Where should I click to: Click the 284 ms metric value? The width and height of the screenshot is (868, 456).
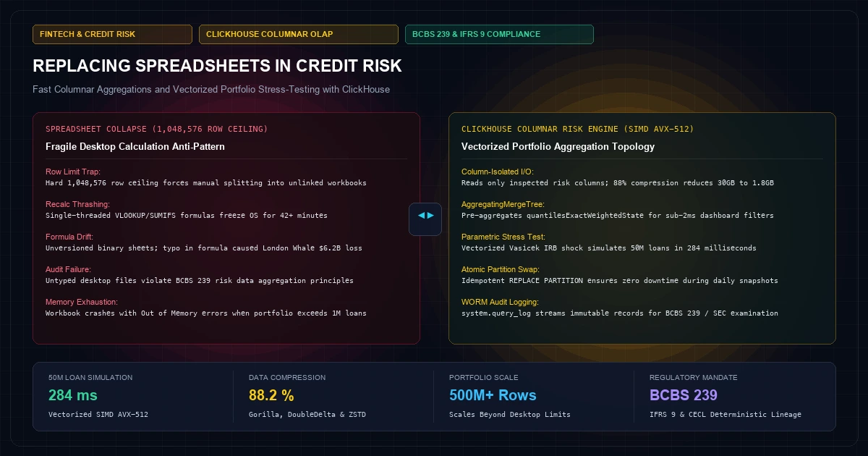pyautogui.click(x=73, y=395)
